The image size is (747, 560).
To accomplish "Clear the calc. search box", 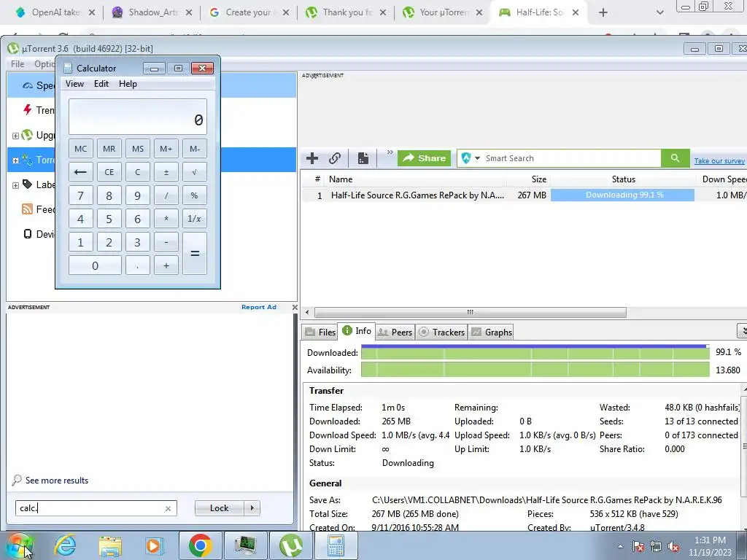I will coord(168,508).
